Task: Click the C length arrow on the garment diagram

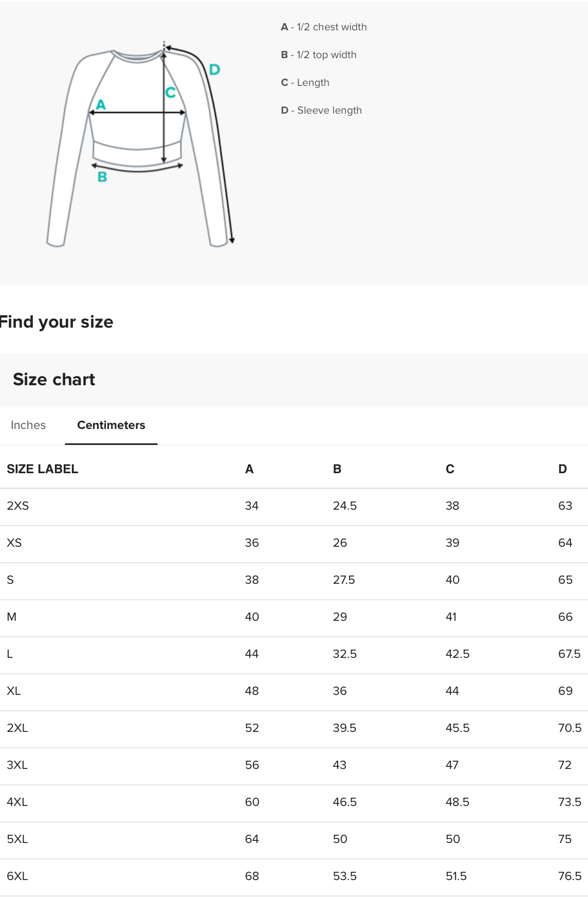Action: [170, 93]
